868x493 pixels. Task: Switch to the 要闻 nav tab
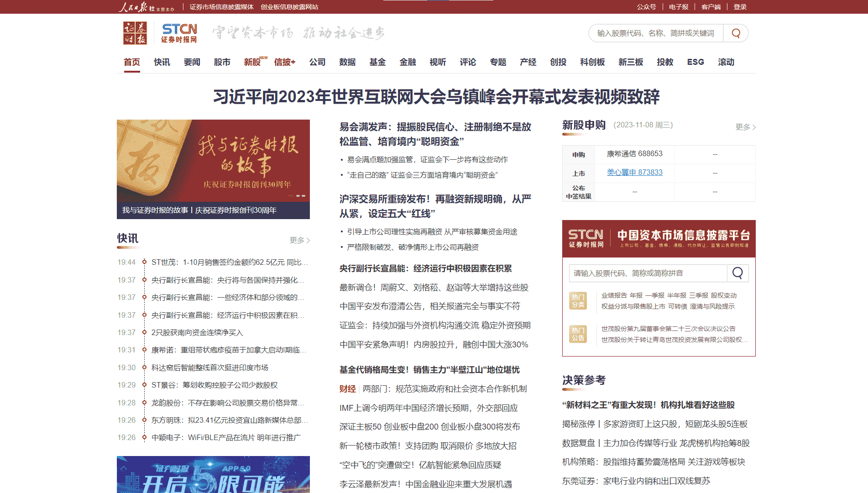coord(192,62)
